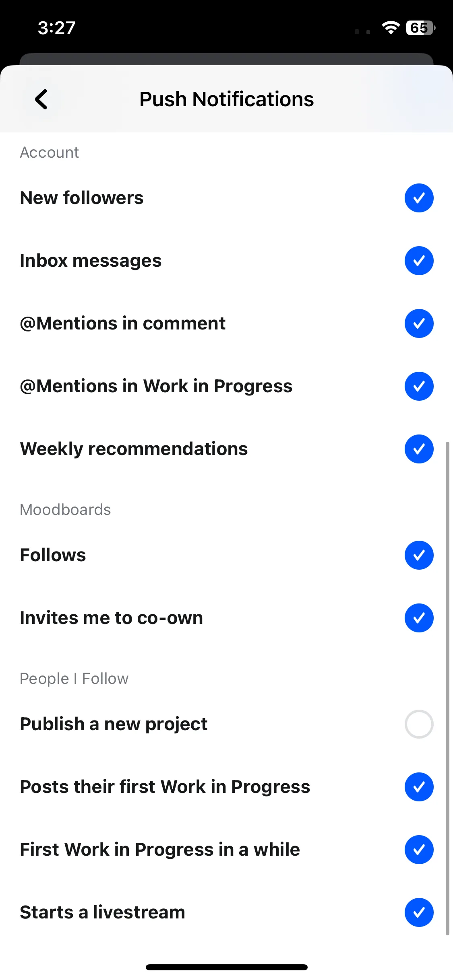
Task: Turn off Weekly recommendations checkmark
Action: [419, 449]
